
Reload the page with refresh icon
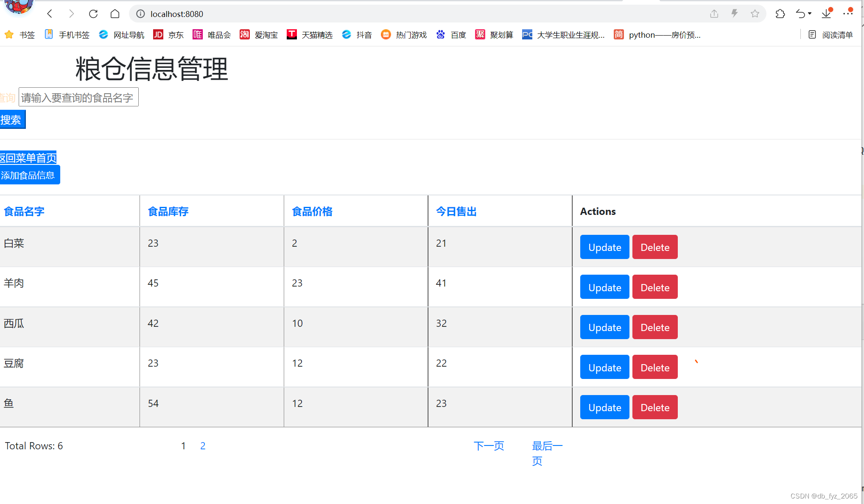coord(93,14)
